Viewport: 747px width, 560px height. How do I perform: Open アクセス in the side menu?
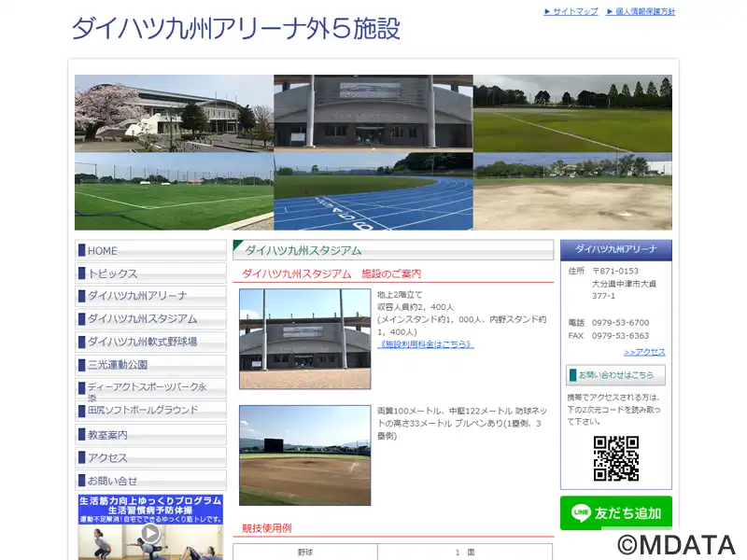(150, 457)
